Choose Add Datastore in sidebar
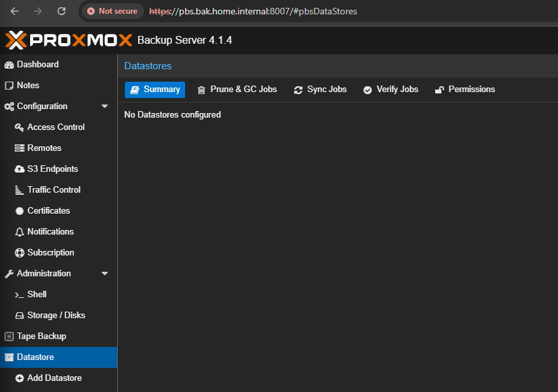 click(54, 378)
